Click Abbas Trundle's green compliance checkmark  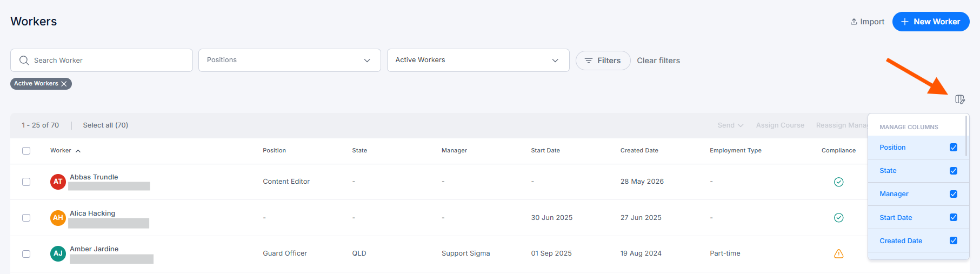838,182
